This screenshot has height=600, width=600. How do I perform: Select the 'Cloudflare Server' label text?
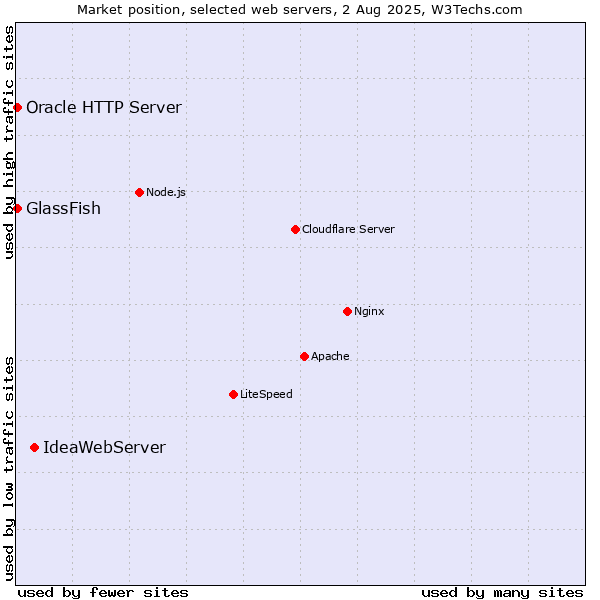coord(348,229)
